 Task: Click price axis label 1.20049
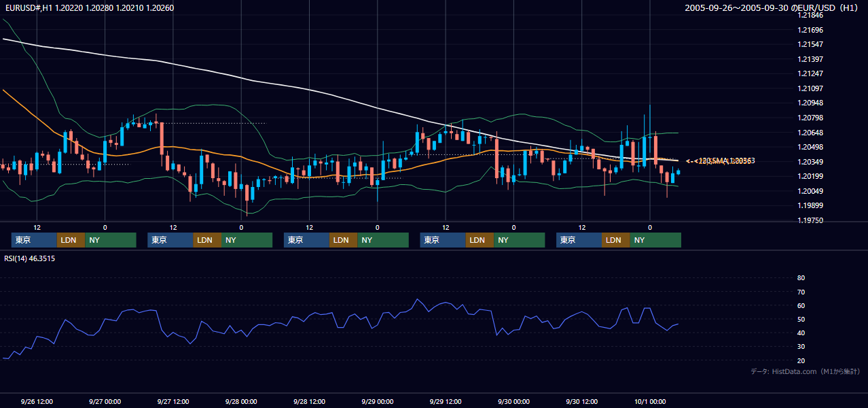[x=810, y=191]
